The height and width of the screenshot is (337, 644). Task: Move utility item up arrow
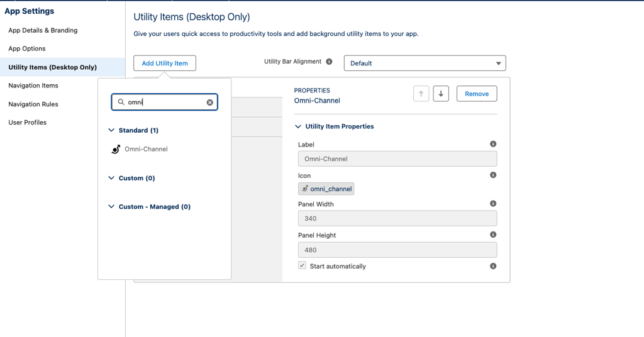click(x=421, y=94)
